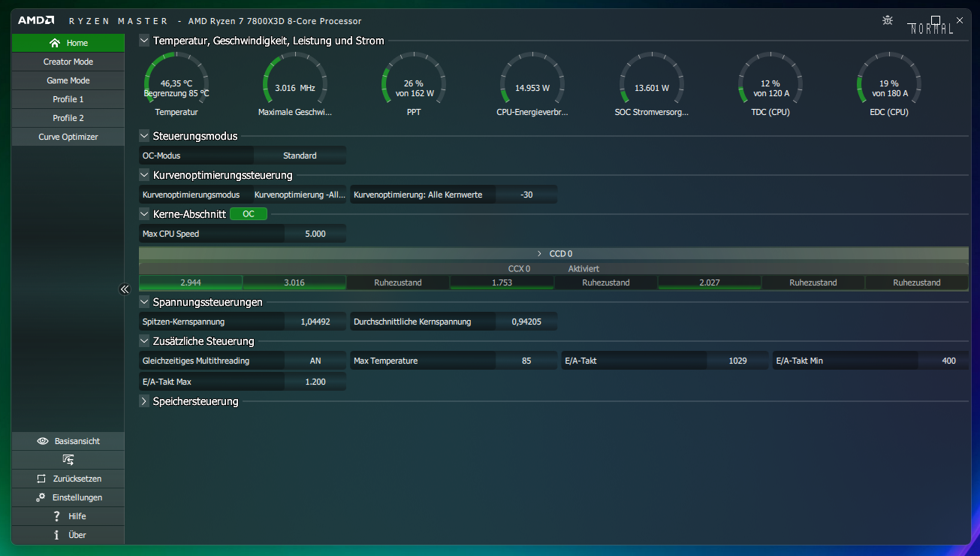
Task: Click the Zurücksetzen reset icon
Action: click(x=41, y=479)
